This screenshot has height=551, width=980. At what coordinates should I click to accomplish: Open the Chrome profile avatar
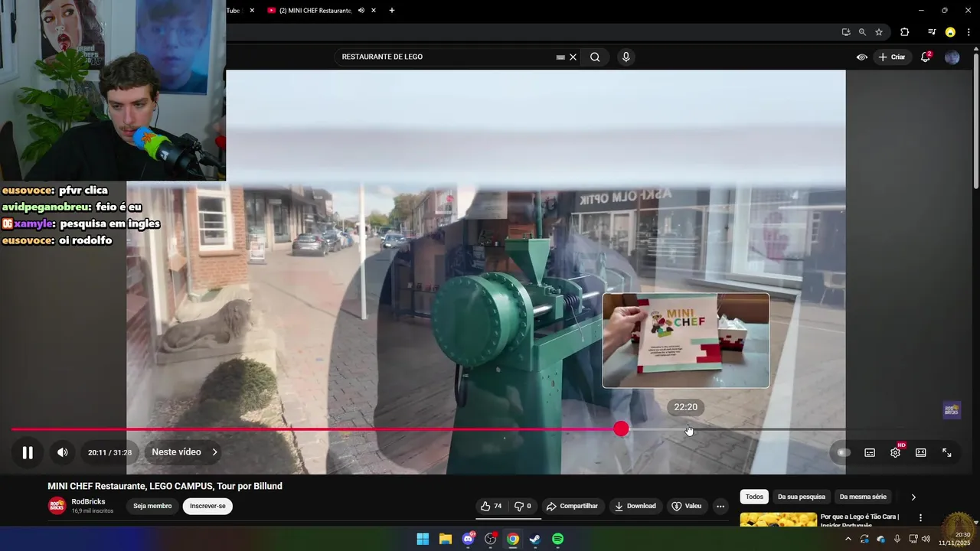click(x=950, y=32)
